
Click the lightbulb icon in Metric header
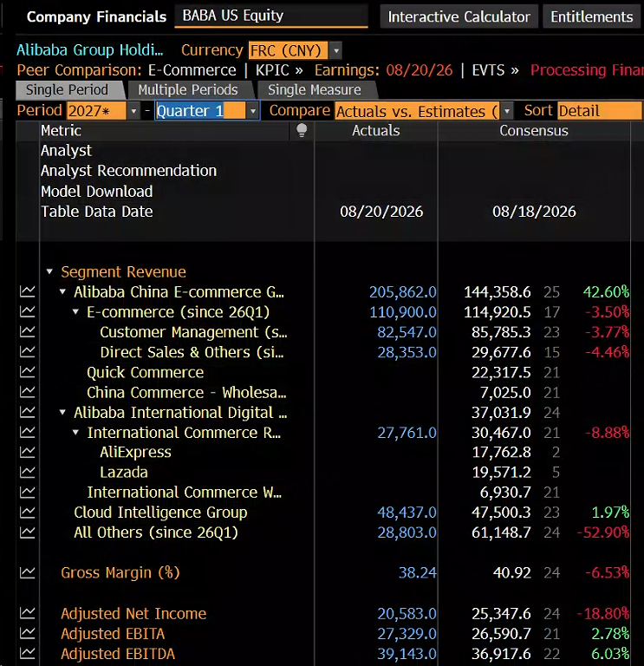tap(302, 130)
